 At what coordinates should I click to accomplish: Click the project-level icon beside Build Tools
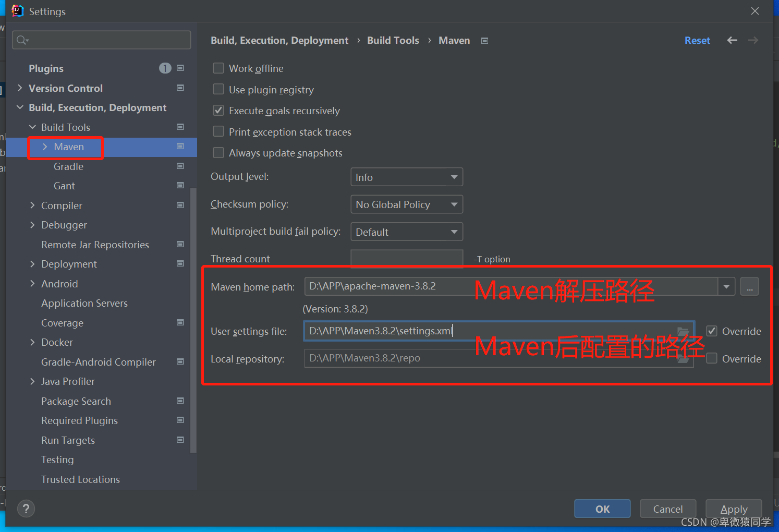click(180, 127)
